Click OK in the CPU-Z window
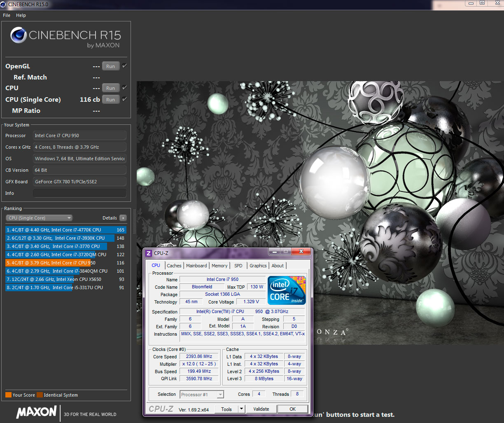The height and width of the screenshot is (423, 504). click(x=292, y=409)
